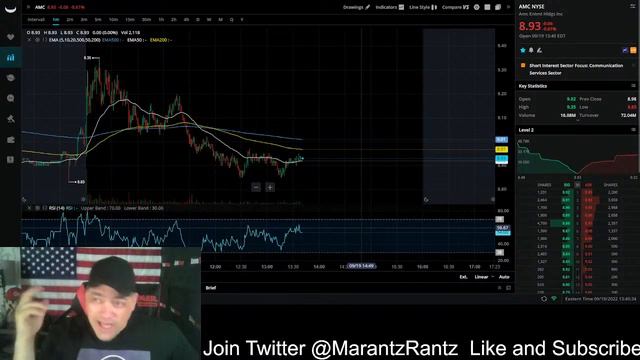
Task: Open the Indicators panel
Action: tap(389, 7)
